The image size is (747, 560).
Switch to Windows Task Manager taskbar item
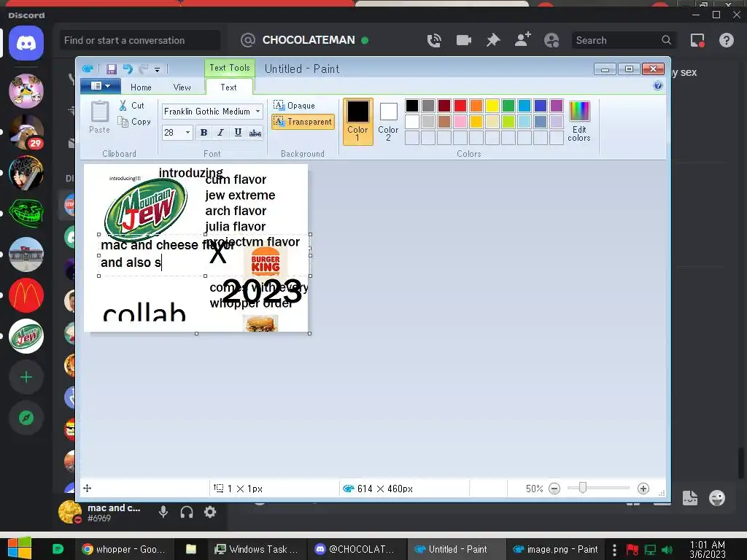[256, 549]
